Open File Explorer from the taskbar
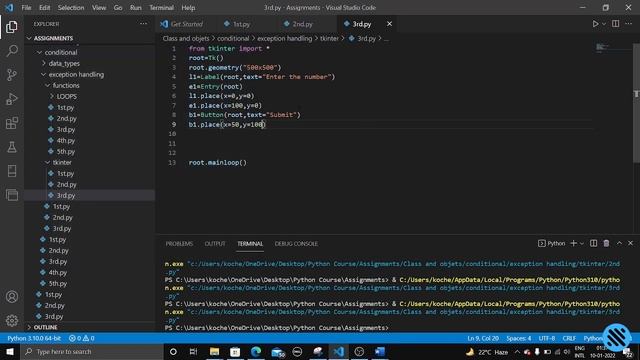This screenshot has width=640, height=360. point(214,351)
